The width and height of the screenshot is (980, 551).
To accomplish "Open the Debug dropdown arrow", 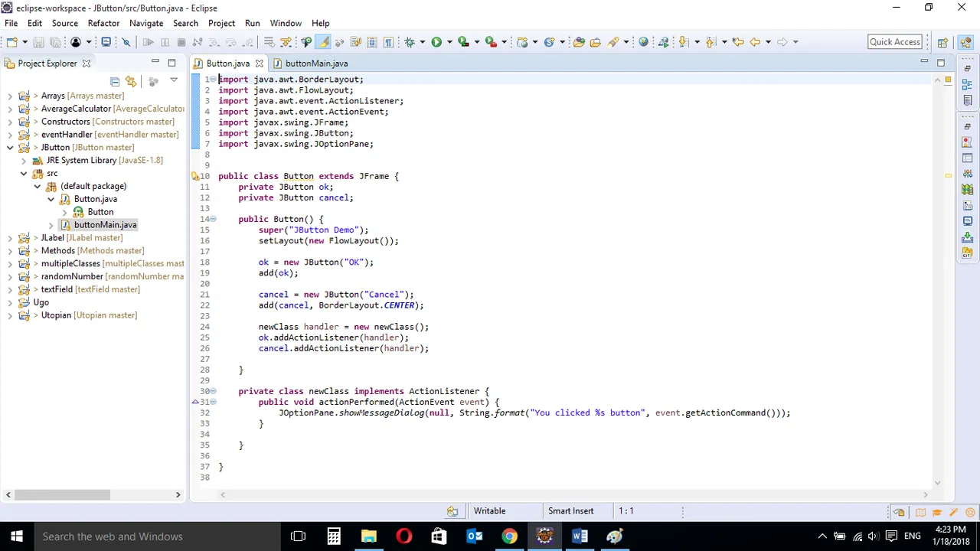I will click(x=423, y=42).
